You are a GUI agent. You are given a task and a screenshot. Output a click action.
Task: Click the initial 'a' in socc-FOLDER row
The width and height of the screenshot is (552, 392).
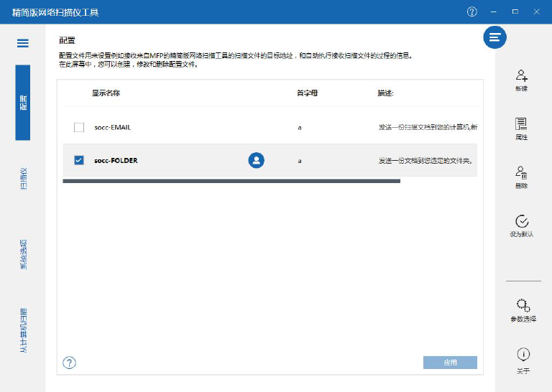point(300,161)
